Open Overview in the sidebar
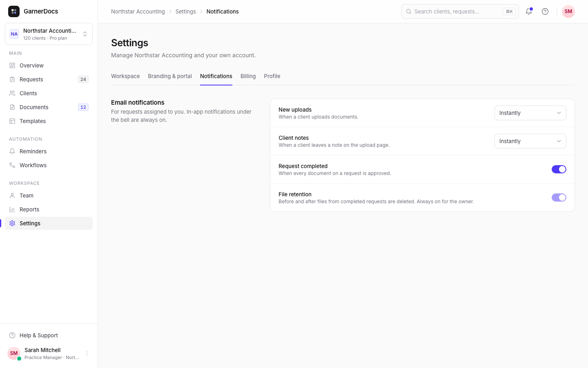This screenshot has height=368, width=588. [x=49, y=65]
